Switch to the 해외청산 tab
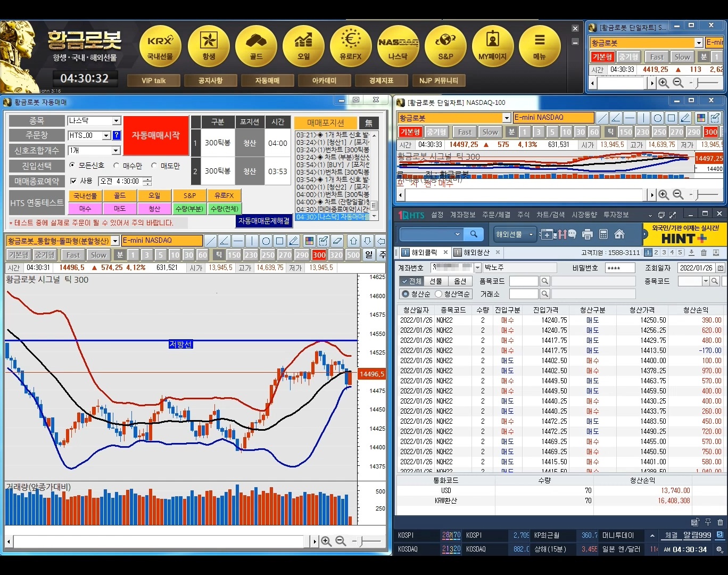Viewport: 728px width, 575px height. coord(476,252)
